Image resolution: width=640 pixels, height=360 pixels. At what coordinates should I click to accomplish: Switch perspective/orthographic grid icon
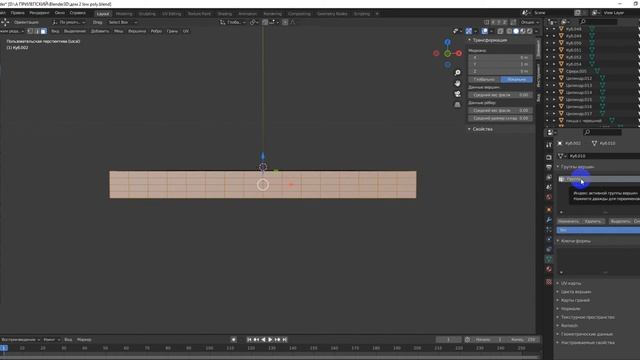point(458,104)
